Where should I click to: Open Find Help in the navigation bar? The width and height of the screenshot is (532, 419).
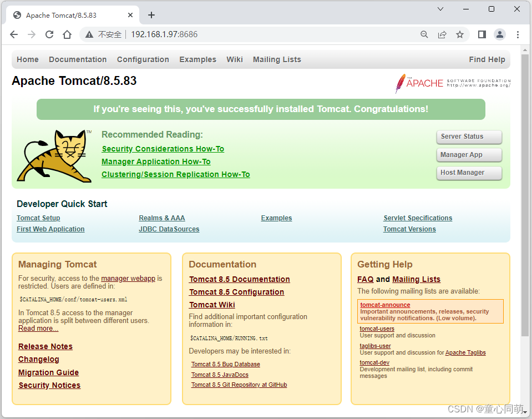[x=487, y=59]
